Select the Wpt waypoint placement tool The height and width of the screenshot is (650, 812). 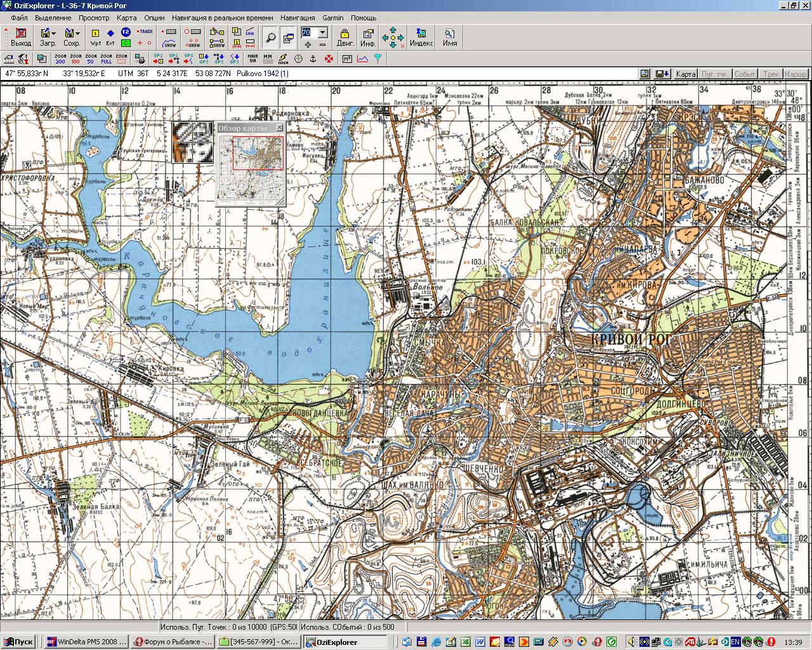pos(95,37)
